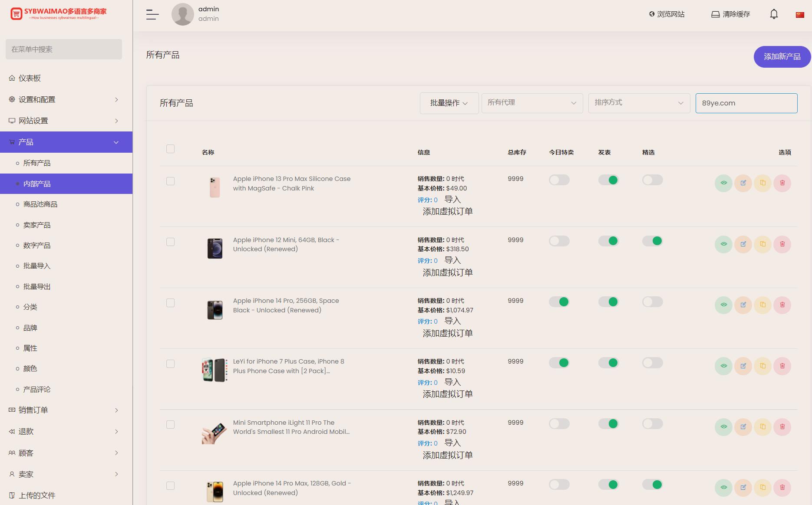Duplicate the Mini Smartphone iLight 11 Pro product
The height and width of the screenshot is (505, 812).
762,427
